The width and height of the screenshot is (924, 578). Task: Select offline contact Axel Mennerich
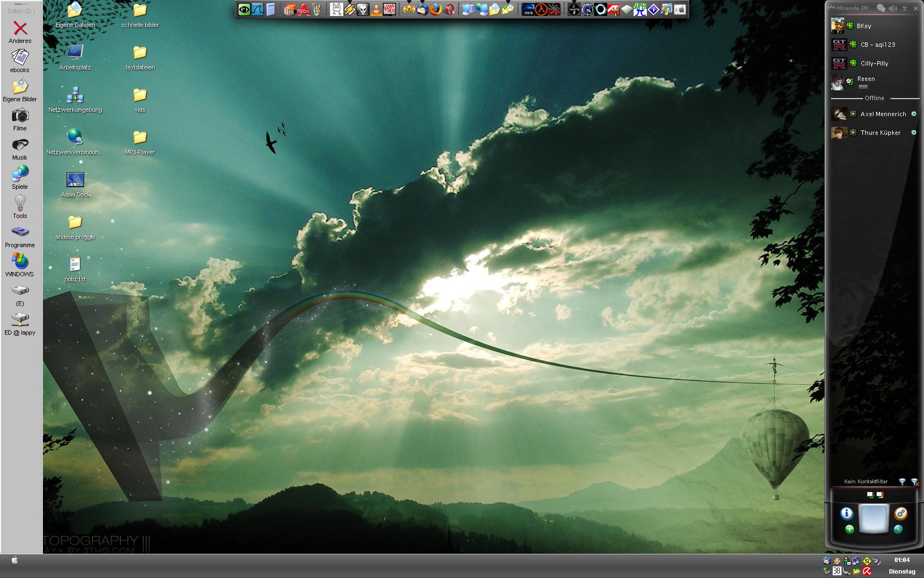(875, 114)
